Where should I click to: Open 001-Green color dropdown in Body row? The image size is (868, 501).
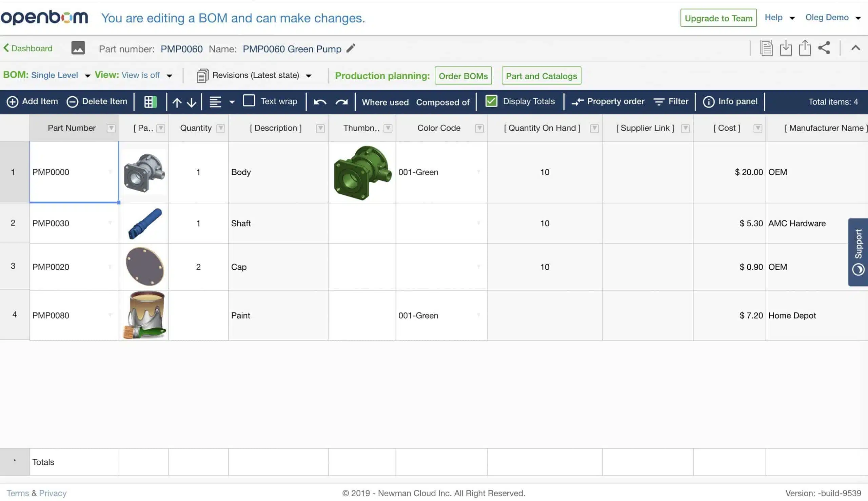(479, 172)
